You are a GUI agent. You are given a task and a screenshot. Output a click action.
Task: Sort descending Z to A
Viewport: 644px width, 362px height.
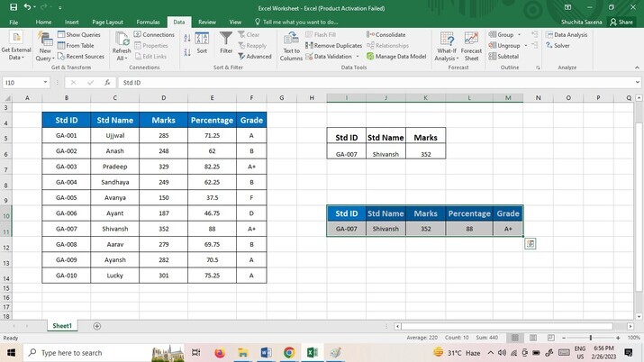[187, 52]
